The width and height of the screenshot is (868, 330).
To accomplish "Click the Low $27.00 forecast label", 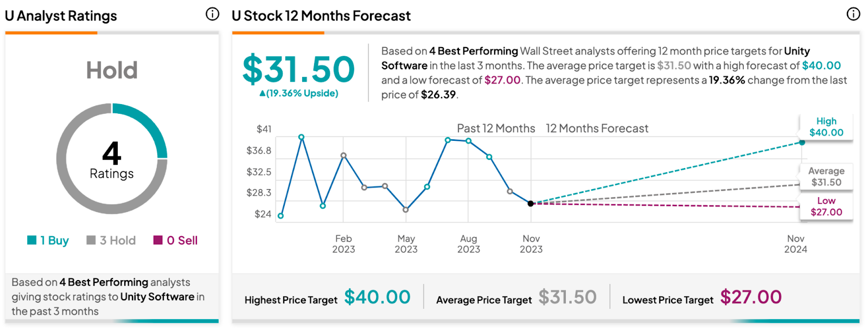I will click(826, 206).
